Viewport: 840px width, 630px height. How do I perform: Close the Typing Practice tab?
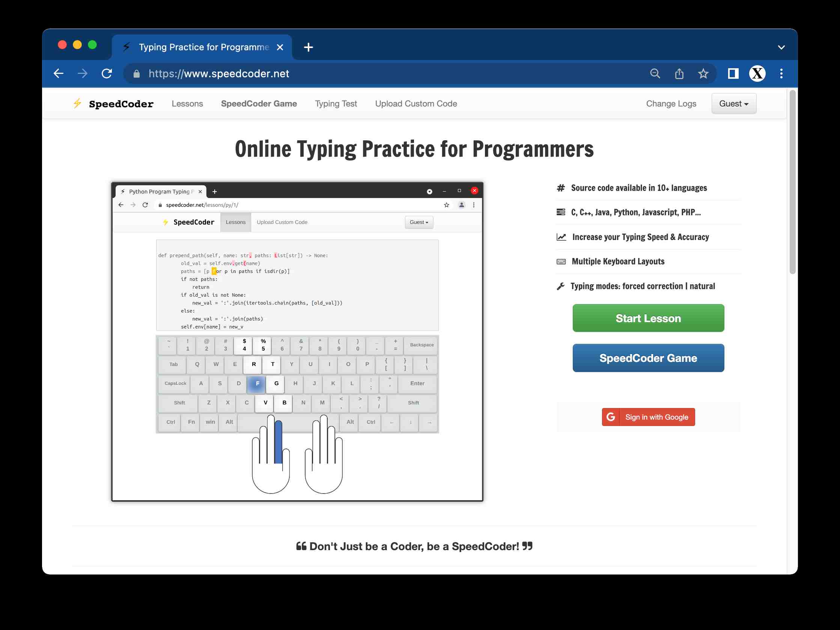(280, 47)
